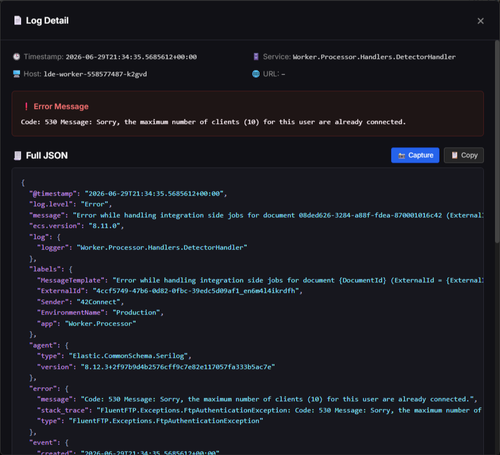Click the Host computer icon

click(x=16, y=74)
